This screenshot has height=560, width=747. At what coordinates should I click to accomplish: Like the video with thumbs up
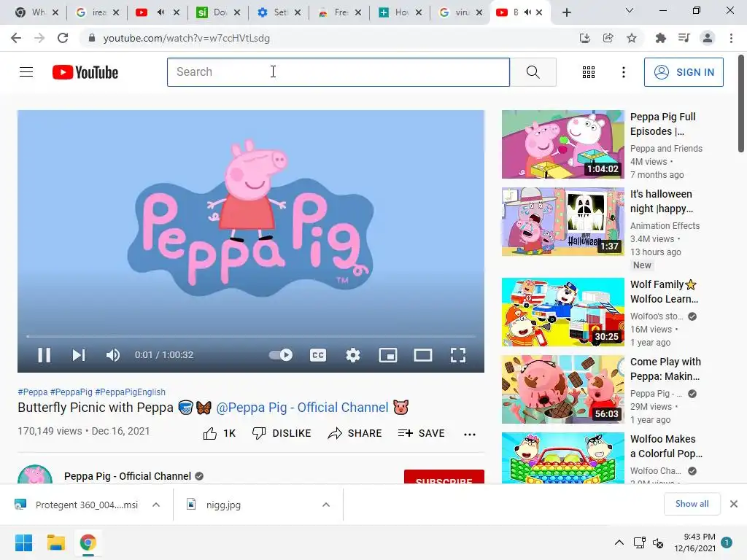(219, 433)
